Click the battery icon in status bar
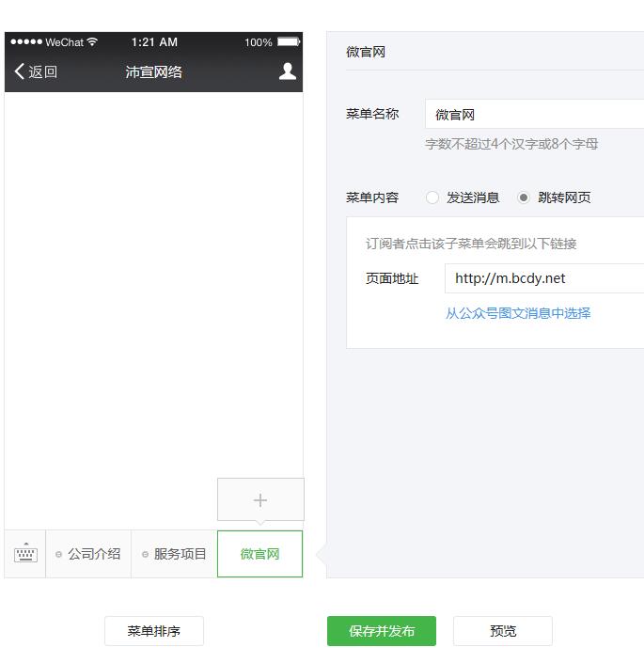 click(x=289, y=42)
